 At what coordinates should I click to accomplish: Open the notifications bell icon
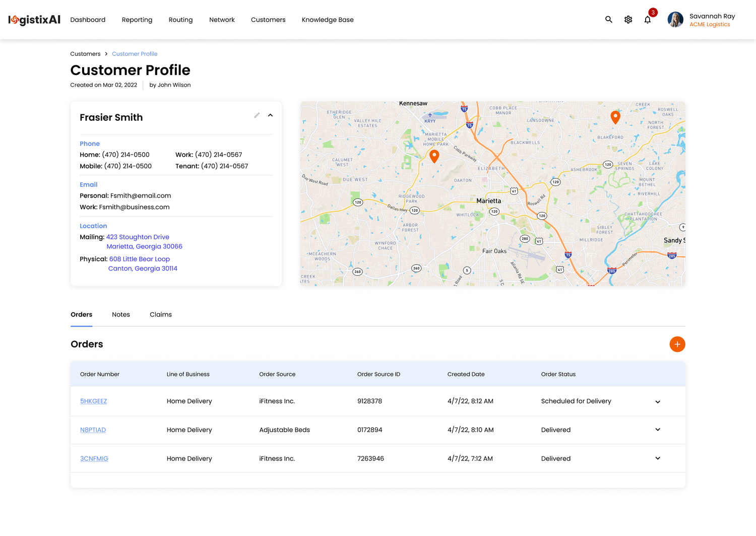(x=648, y=20)
